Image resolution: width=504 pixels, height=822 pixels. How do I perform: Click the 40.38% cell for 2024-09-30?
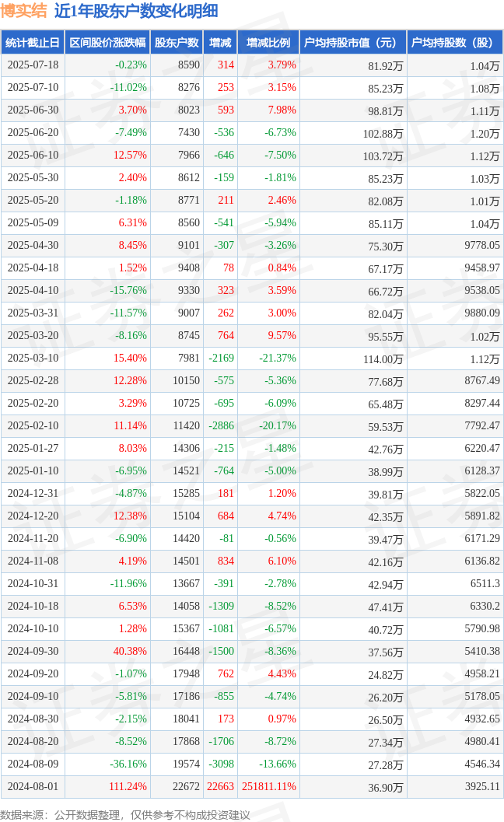coord(130,651)
